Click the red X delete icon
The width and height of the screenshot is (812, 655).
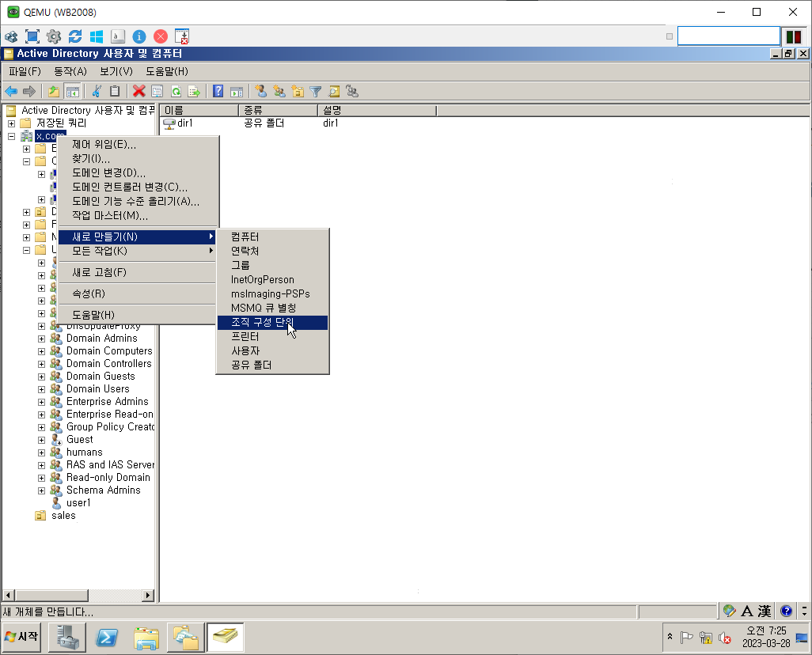(138, 92)
